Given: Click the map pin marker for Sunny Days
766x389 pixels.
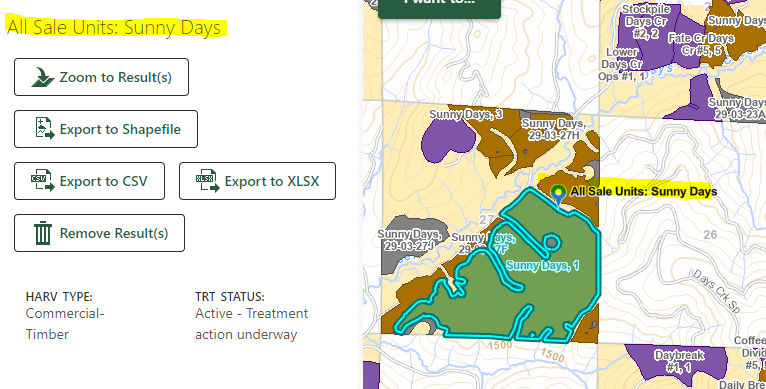Looking at the screenshot, I should click(558, 195).
